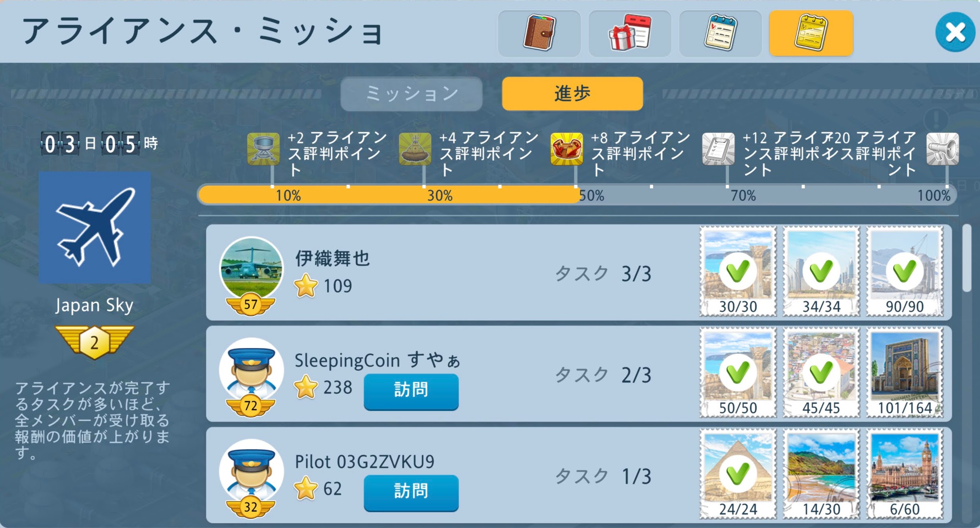The width and height of the screenshot is (980, 528).
Task: Tap the megaphone reward icon at 100%
Action: coord(943,149)
